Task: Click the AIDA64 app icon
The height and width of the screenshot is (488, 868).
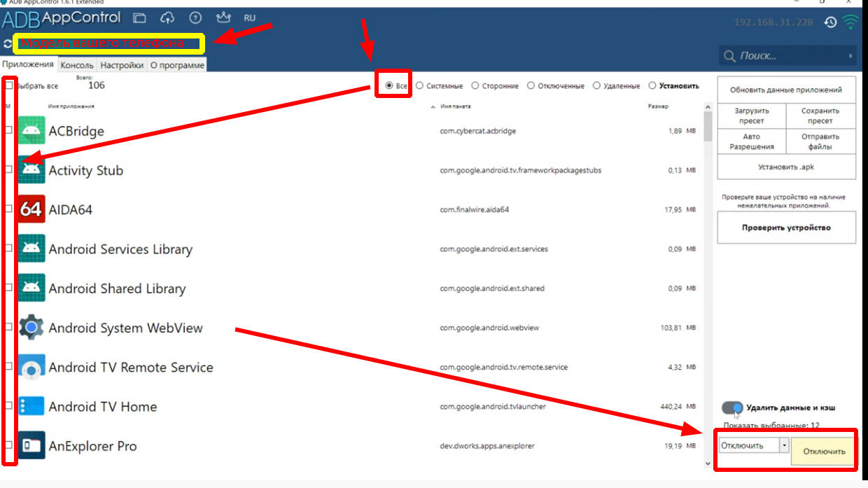Action: (31, 209)
